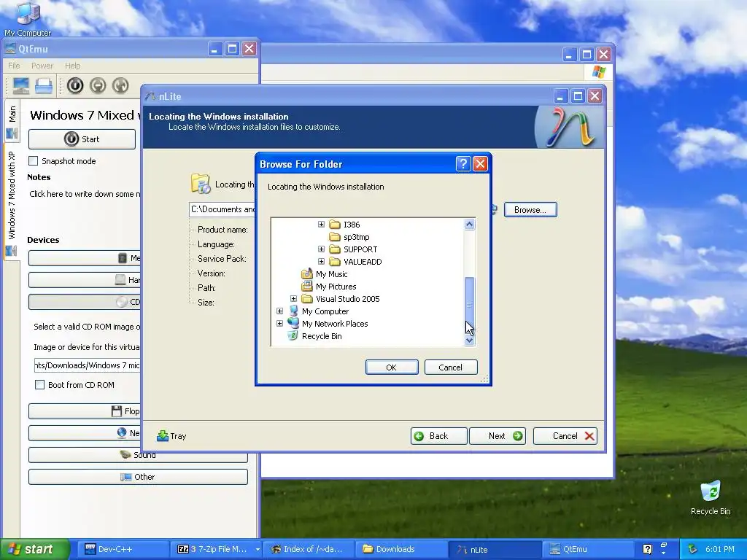The image size is (747, 560).
Task: Expand the SUPPORT folder node
Action: tap(321, 249)
